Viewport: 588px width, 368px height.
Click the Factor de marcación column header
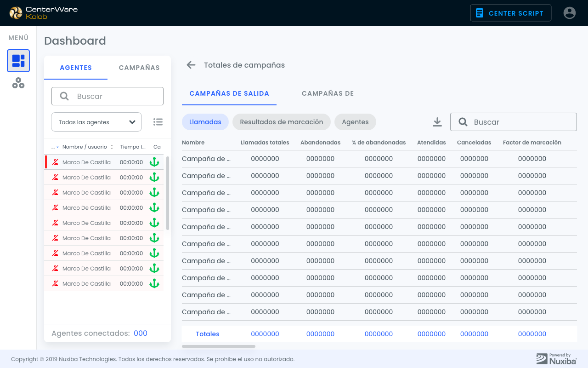coord(532,143)
